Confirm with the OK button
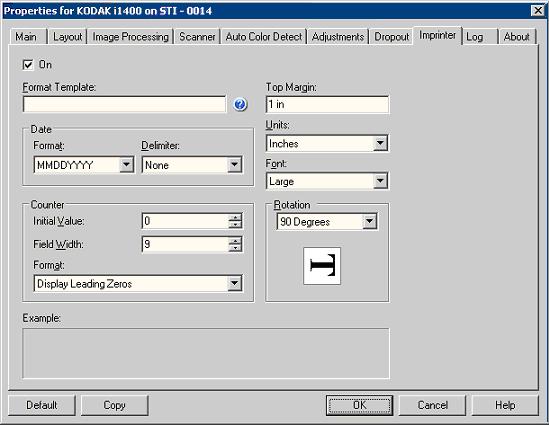This screenshot has height=425, width=549. (x=360, y=405)
